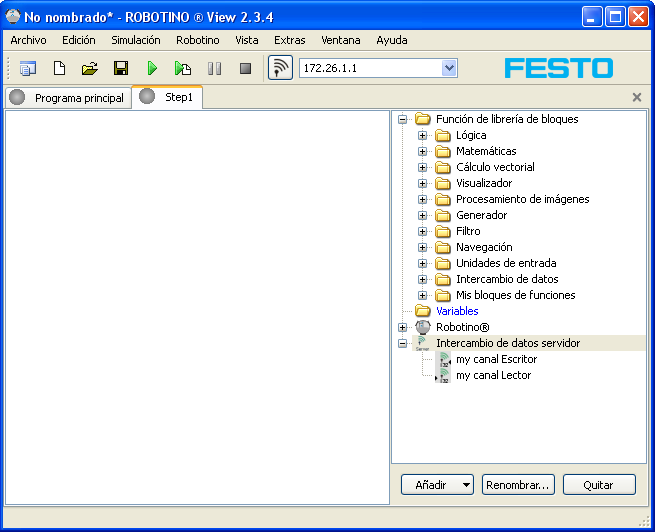This screenshot has height=532, width=655.
Task: Start the program with the green play icon
Action: [152, 68]
